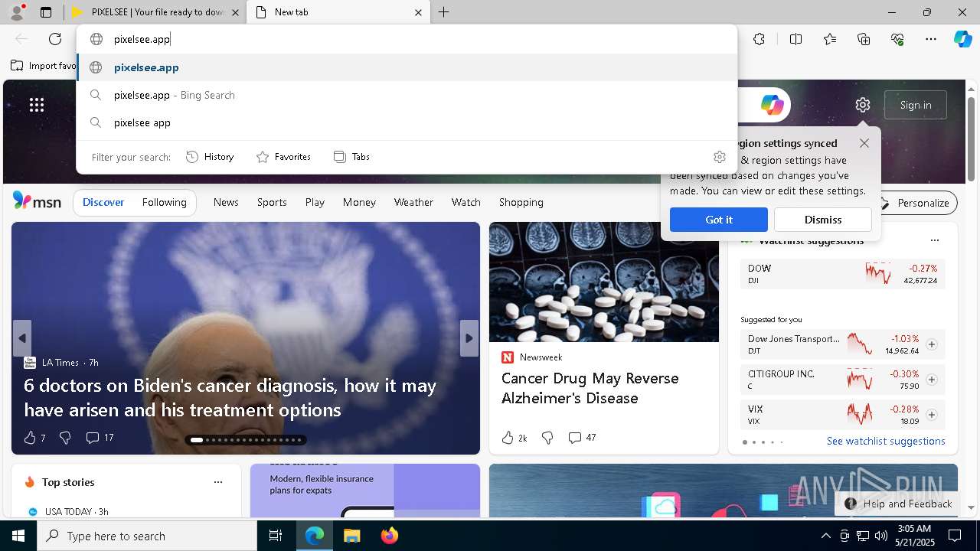Open the Shopping category
Viewport: 980px width, 551px height.
pyautogui.click(x=521, y=202)
